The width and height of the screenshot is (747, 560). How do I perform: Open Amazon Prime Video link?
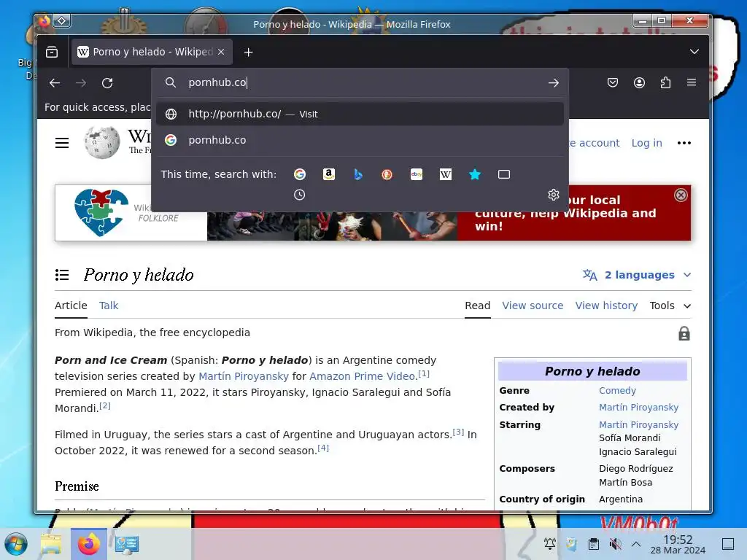pos(362,376)
